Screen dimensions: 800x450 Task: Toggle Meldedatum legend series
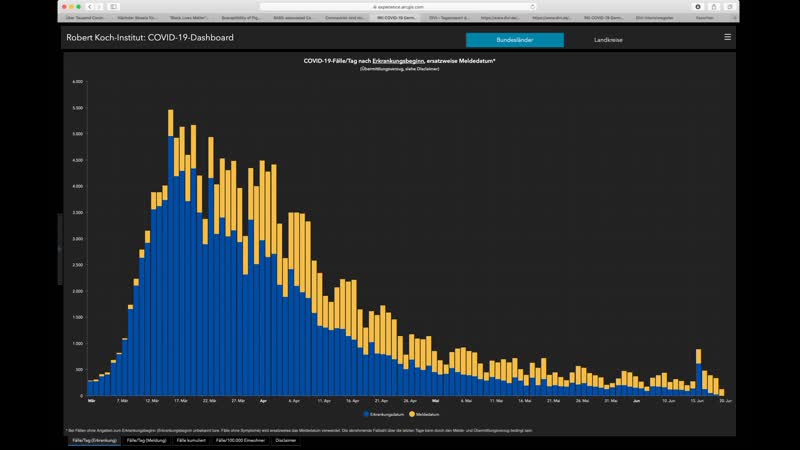(x=423, y=413)
